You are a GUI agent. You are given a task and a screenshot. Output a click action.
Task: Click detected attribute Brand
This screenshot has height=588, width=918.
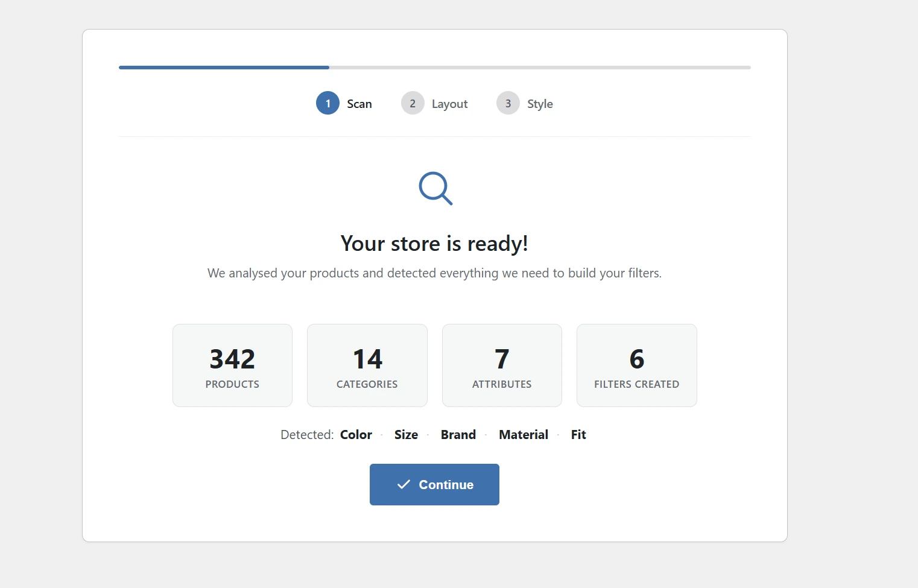pos(458,435)
